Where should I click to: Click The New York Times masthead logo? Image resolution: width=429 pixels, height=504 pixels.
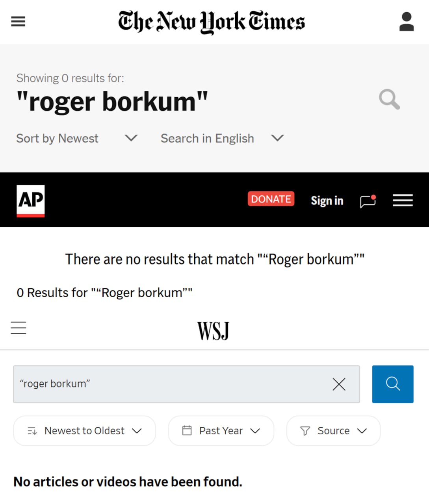click(x=212, y=22)
